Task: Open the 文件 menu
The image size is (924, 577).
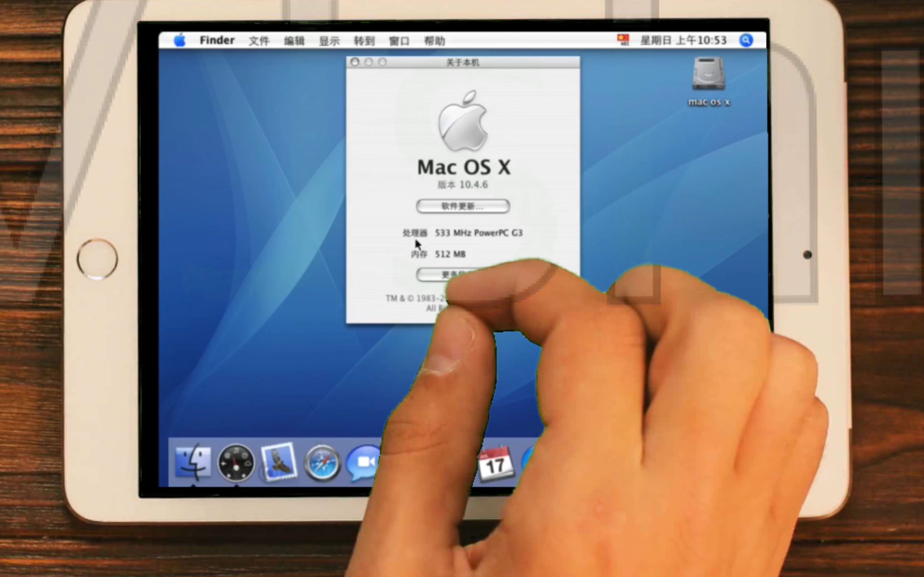Action: [259, 41]
